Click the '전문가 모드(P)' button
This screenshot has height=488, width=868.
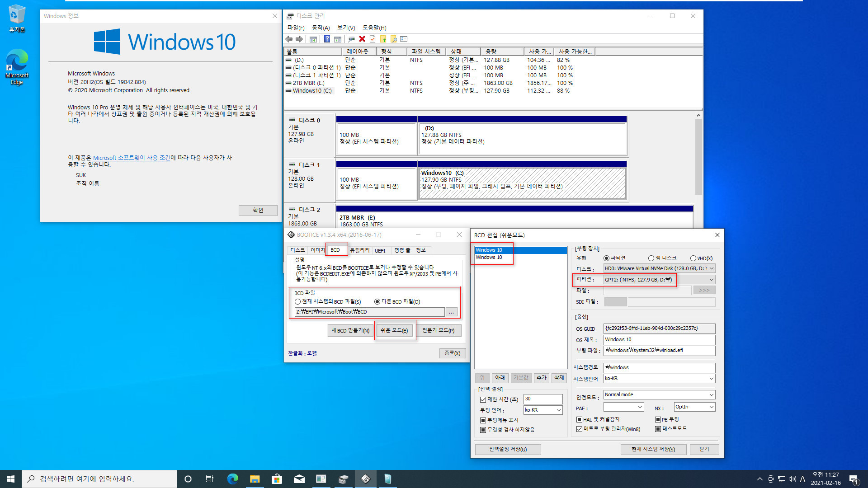point(438,330)
